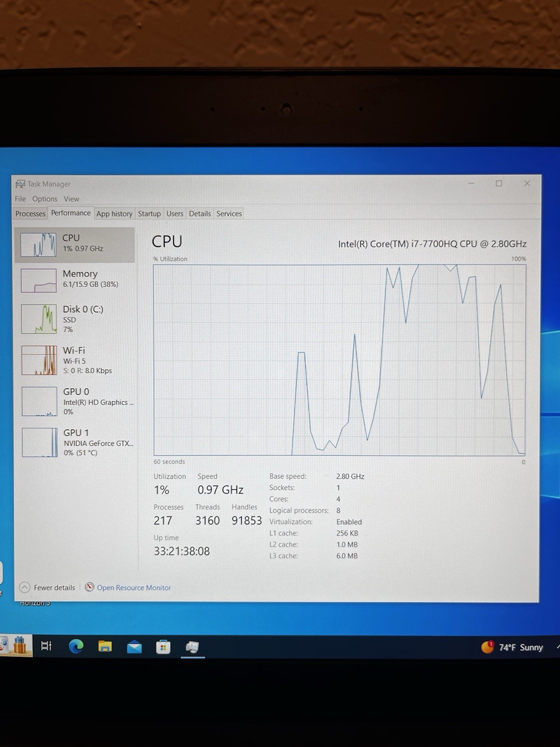Open the View menu
Viewport: 560px width, 747px height.
[x=71, y=199]
